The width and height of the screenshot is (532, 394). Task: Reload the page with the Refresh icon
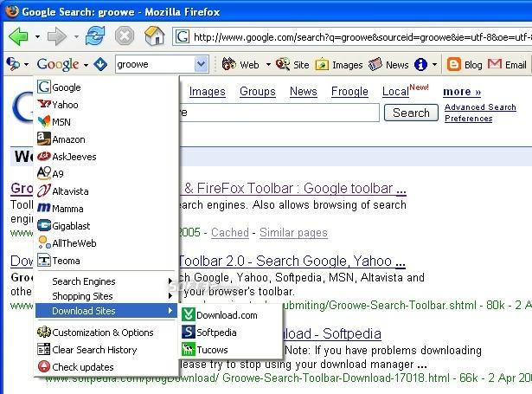[x=95, y=36]
